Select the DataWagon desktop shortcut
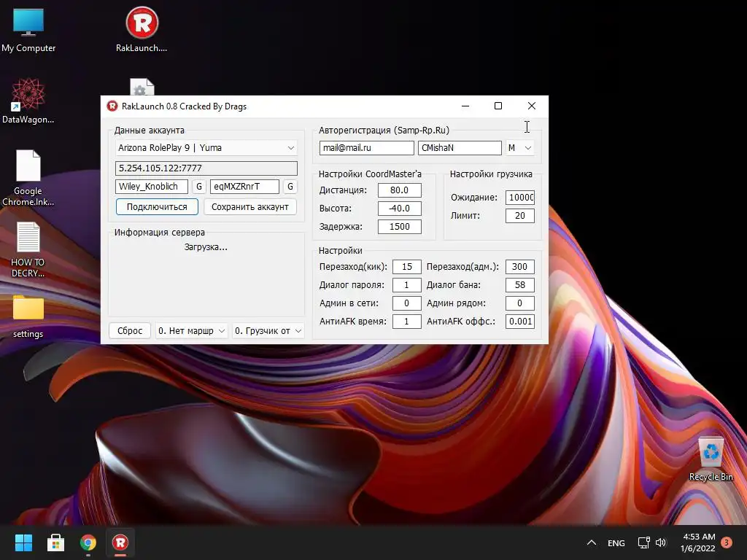The image size is (747, 560). 28,101
